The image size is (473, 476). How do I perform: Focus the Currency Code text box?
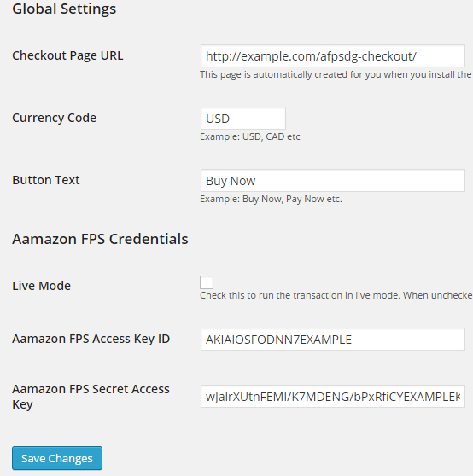point(243,118)
